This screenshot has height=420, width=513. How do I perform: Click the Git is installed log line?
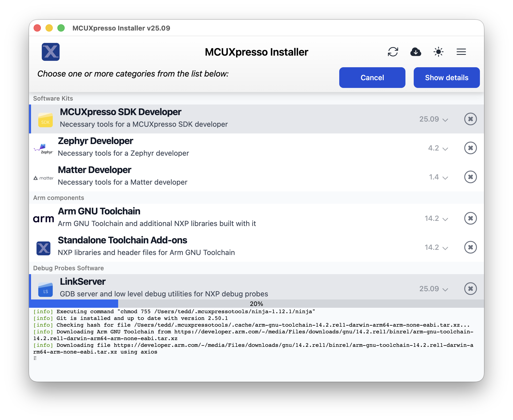(131, 318)
